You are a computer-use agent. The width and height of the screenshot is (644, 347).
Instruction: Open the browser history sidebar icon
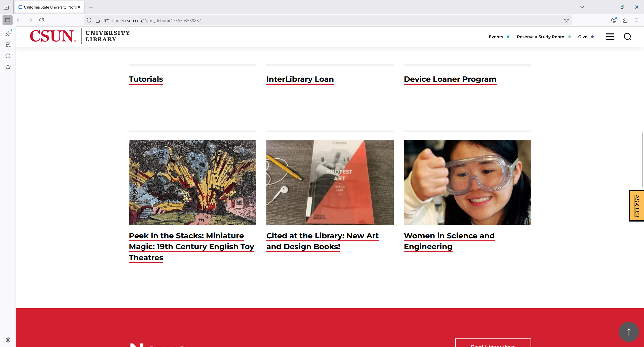point(8,56)
